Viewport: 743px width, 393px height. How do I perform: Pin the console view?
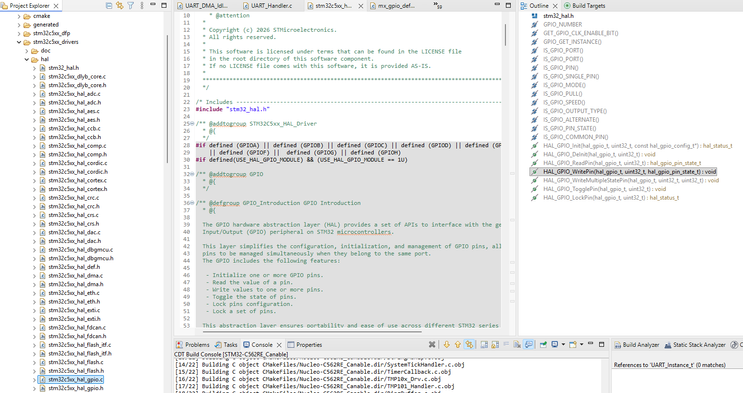click(x=543, y=345)
